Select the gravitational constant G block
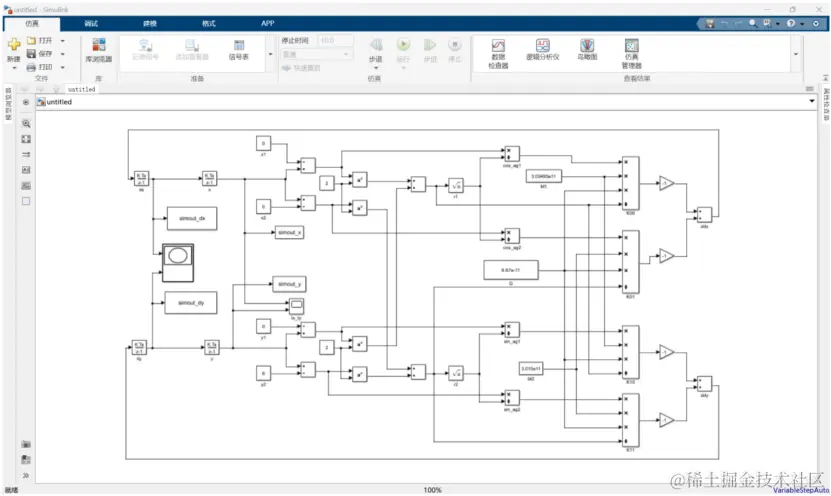 point(511,270)
